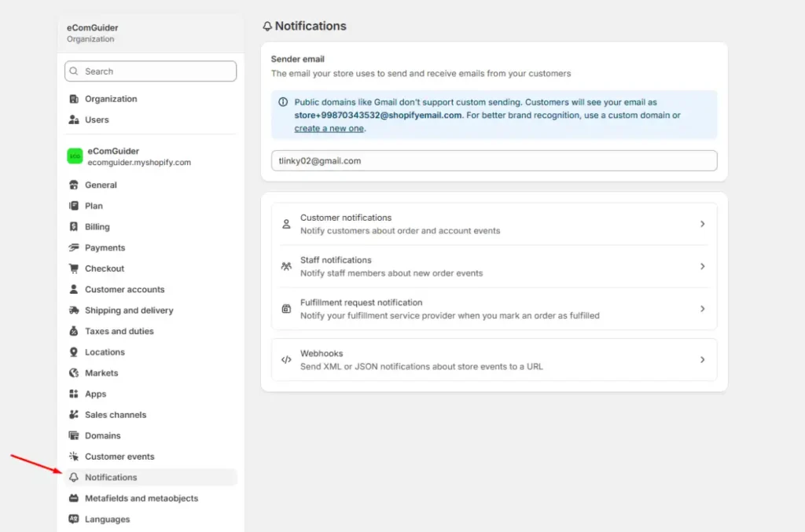805x532 pixels.
Task: Click the green eComGuider store avatar
Action: point(75,156)
